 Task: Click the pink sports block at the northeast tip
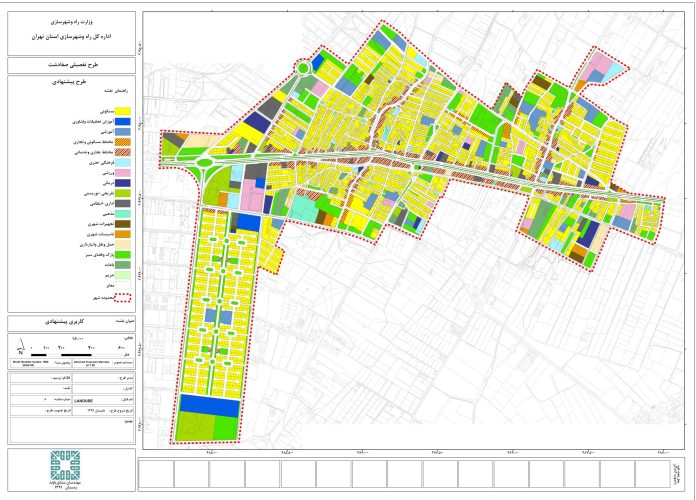599,66
